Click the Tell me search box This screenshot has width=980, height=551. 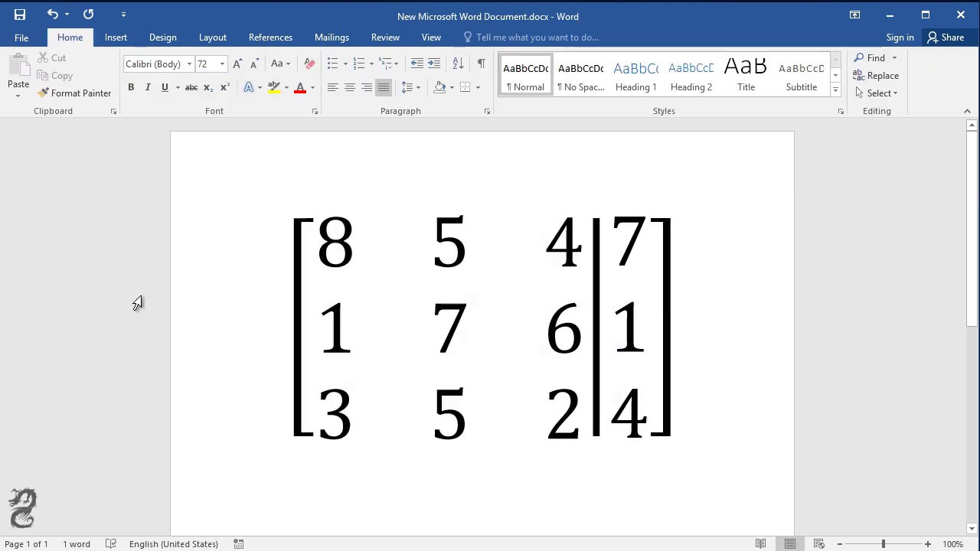(x=531, y=37)
